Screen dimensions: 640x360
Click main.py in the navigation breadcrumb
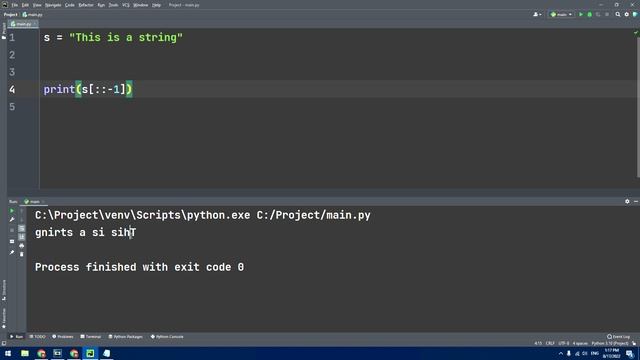(33, 14)
